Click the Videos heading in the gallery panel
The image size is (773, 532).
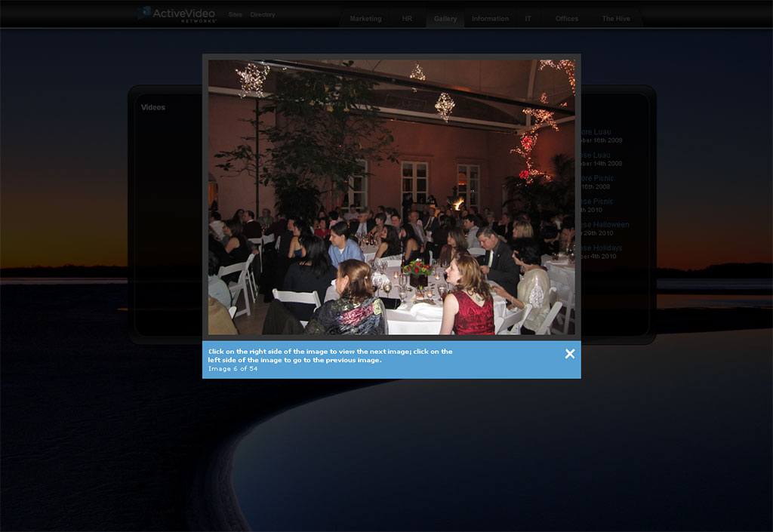(x=152, y=107)
